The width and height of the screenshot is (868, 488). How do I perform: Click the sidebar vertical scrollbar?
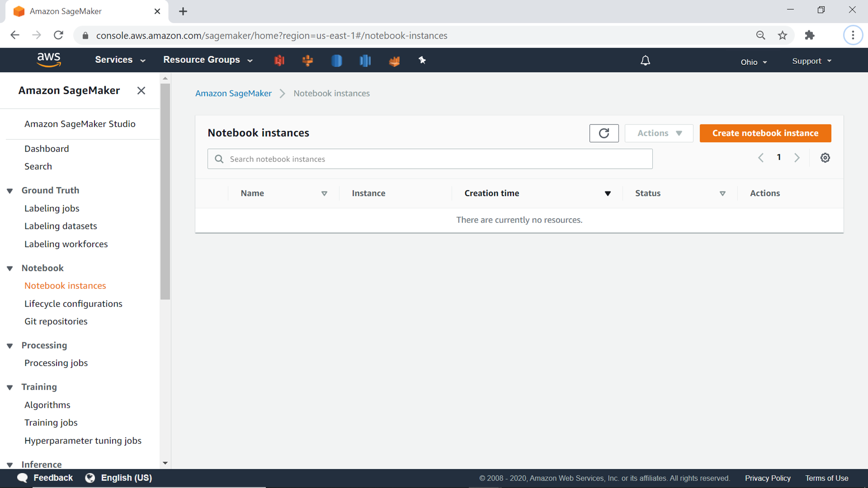coord(165,191)
